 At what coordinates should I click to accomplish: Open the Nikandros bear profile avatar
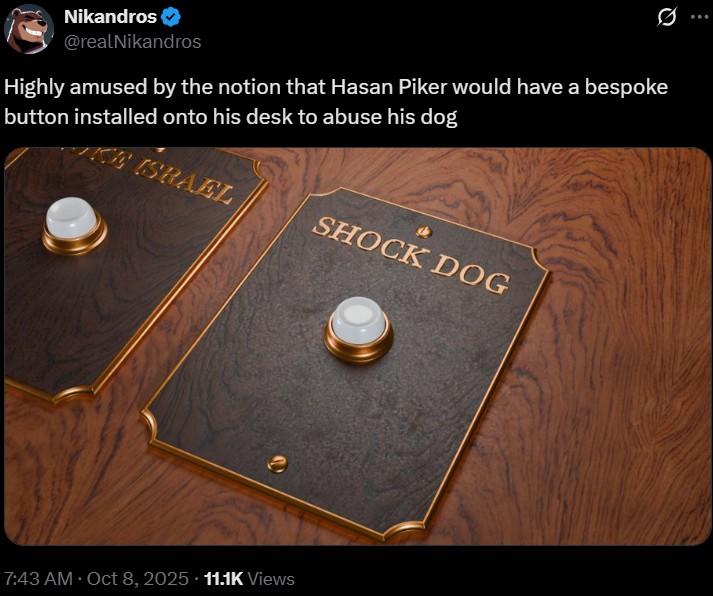click(x=29, y=29)
